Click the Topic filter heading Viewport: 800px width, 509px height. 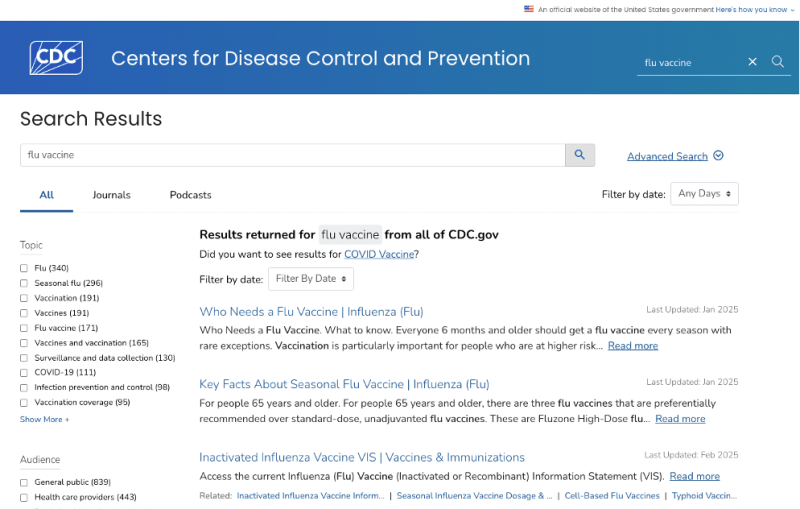31,245
